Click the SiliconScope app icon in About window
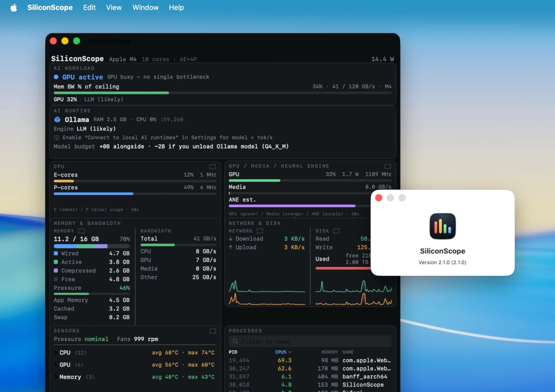Screen dimensions: 555x392 [443, 226]
